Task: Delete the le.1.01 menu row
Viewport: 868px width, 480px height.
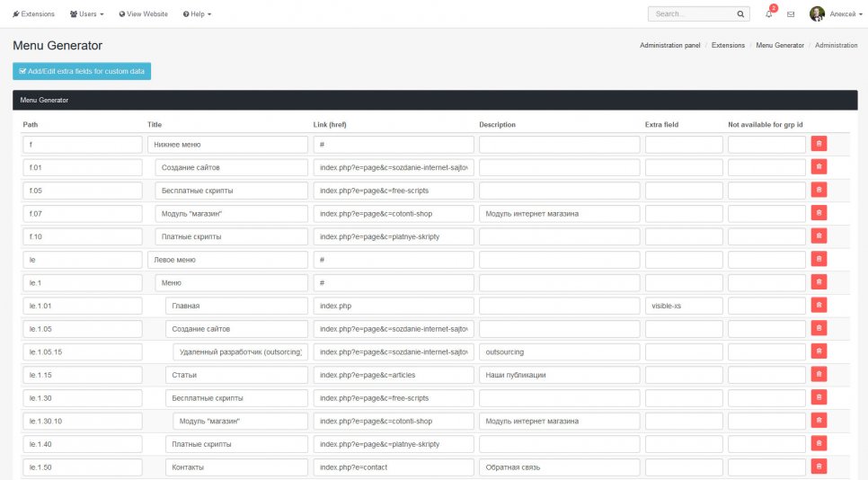Action: point(819,305)
